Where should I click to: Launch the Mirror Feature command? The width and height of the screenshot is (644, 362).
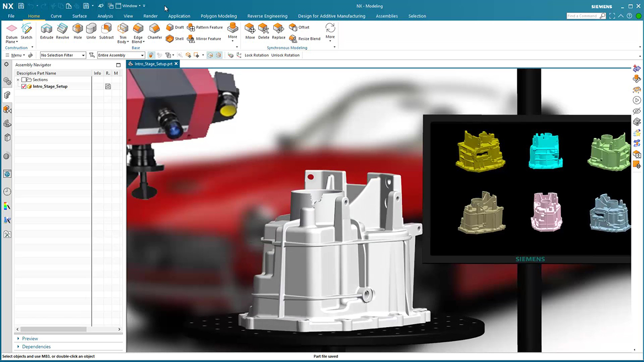(204, 39)
